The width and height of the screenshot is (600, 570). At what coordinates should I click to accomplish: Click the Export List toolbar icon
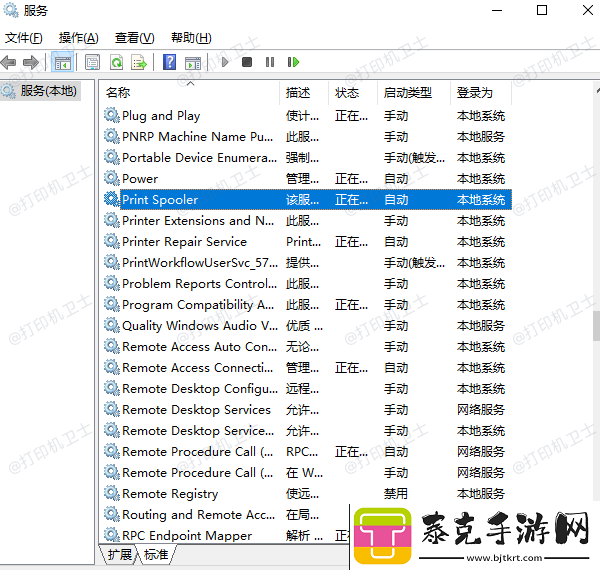(x=139, y=62)
